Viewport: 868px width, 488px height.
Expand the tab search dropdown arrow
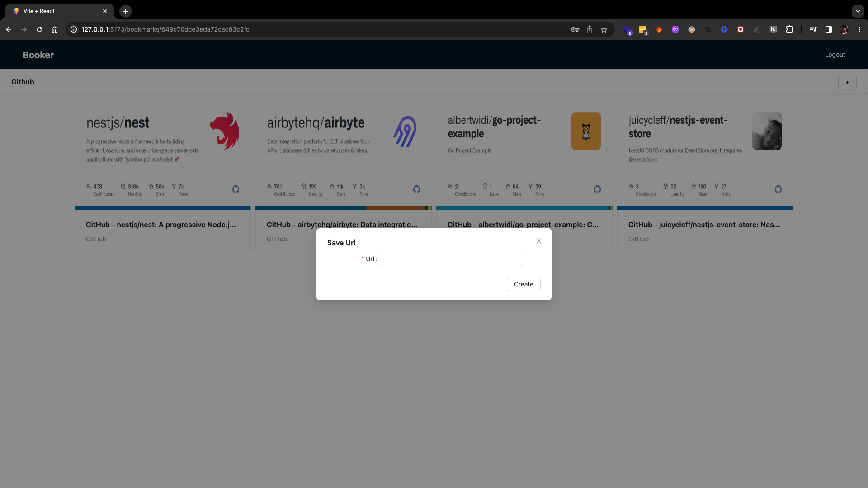[858, 11]
